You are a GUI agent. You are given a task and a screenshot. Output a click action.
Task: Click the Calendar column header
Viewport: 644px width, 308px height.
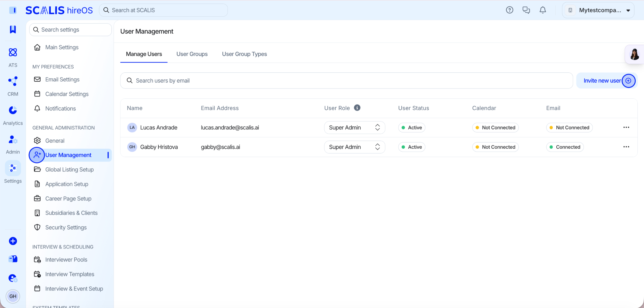tap(484, 108)
